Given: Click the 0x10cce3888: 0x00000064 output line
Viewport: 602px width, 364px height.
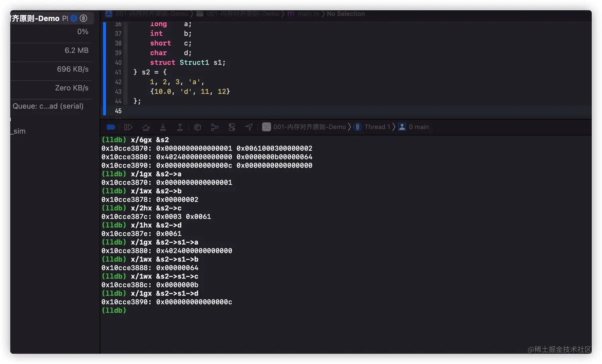Looking at the screenshot, I should coord(150,268).
